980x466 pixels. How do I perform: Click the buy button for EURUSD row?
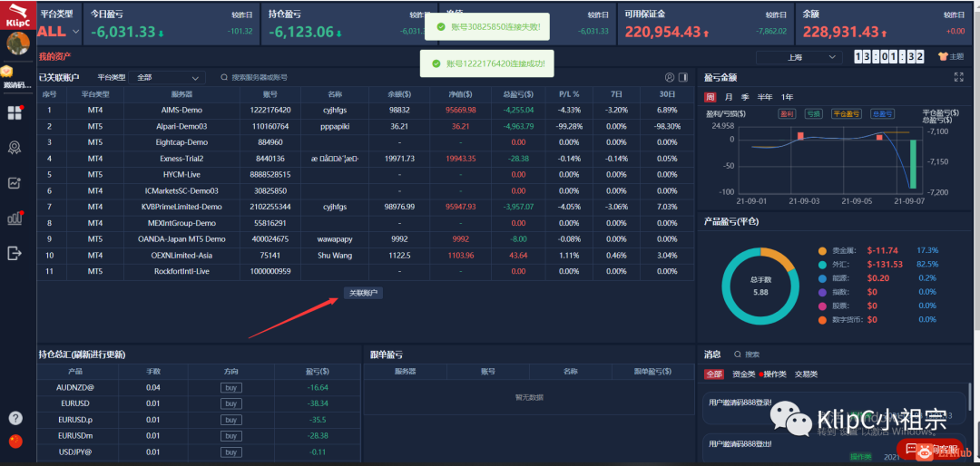pos(230,403)
